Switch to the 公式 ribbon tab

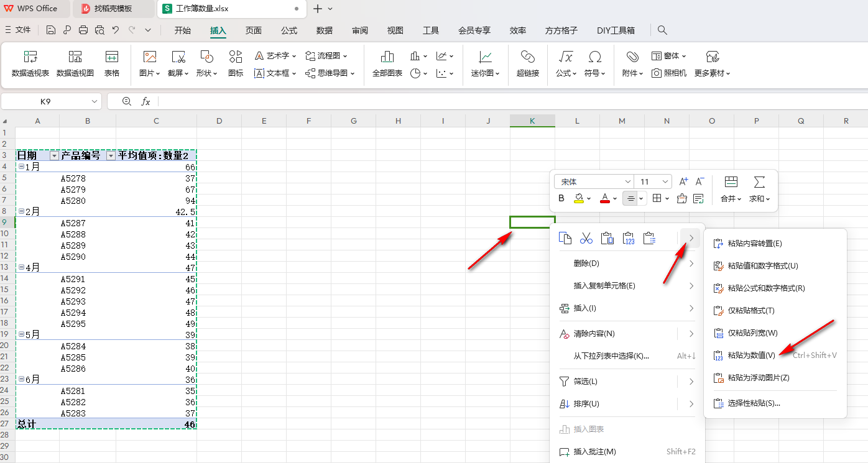289,30
